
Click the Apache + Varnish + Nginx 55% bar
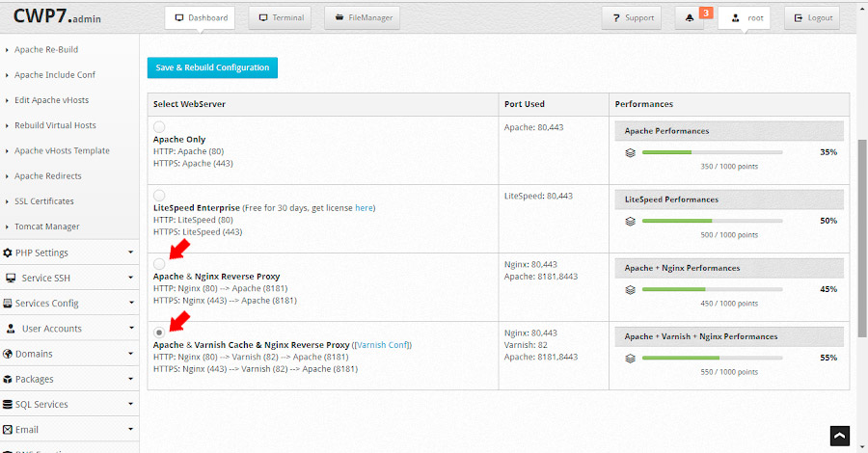713,358
